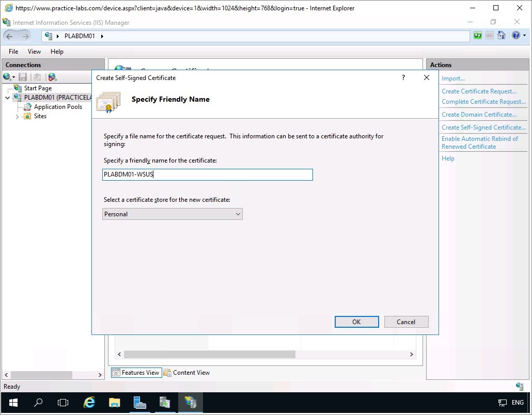The height and width of the screenshot is (415, 532).
Task: Open the Help dropdown arrow in the toolbar
Action: [x=524, y=36]
